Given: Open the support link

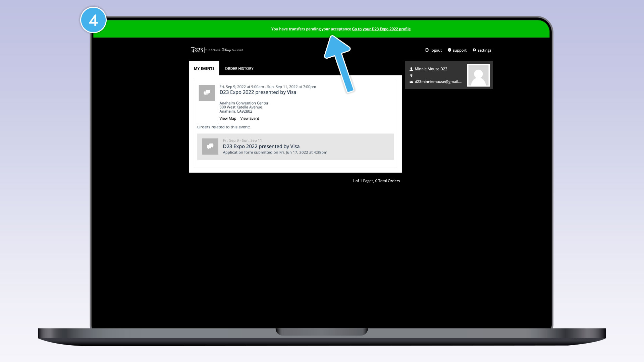Looking at the screenshot, I should tap(460, 50).
